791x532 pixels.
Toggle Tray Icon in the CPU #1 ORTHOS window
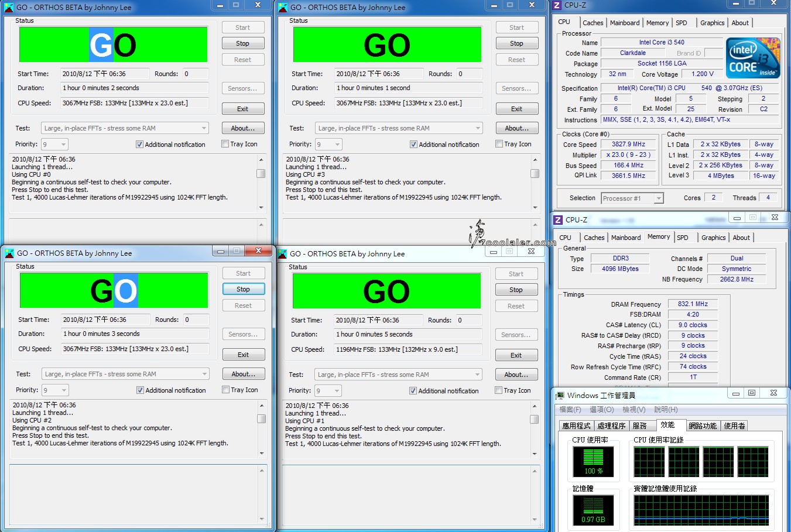498,390
